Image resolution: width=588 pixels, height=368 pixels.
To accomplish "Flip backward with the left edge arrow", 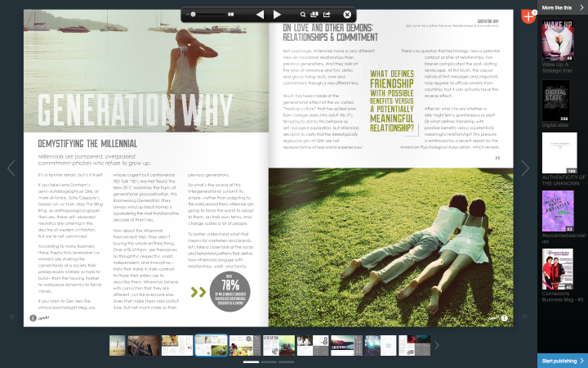I will coord(11,168).
